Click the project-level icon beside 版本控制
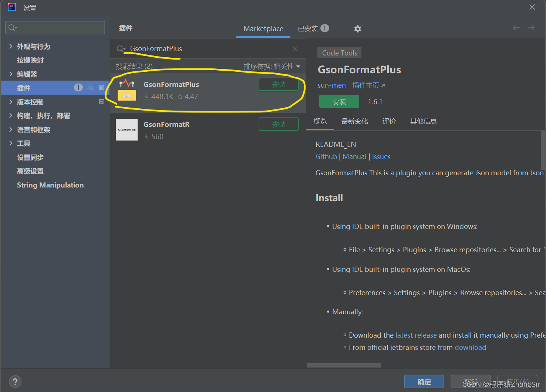Screen dimensions: 546x392 (x=101, y=101)
